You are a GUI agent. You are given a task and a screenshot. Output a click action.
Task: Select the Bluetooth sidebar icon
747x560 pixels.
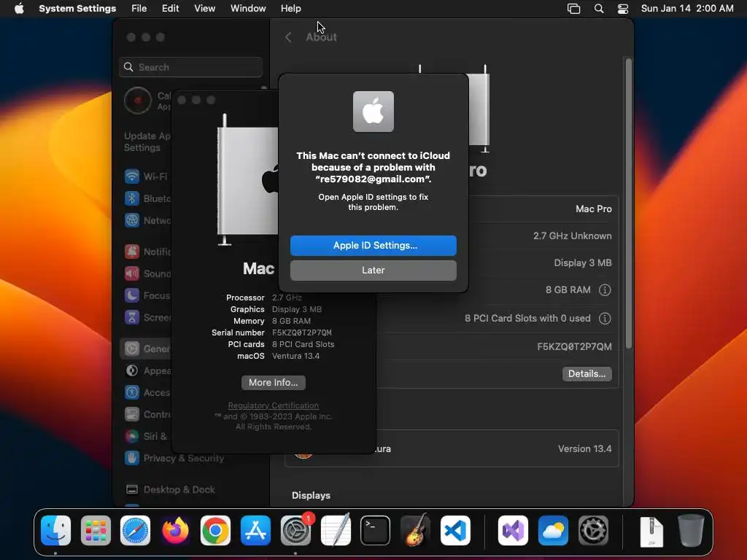pyautogui.click(x=132, y=198)
